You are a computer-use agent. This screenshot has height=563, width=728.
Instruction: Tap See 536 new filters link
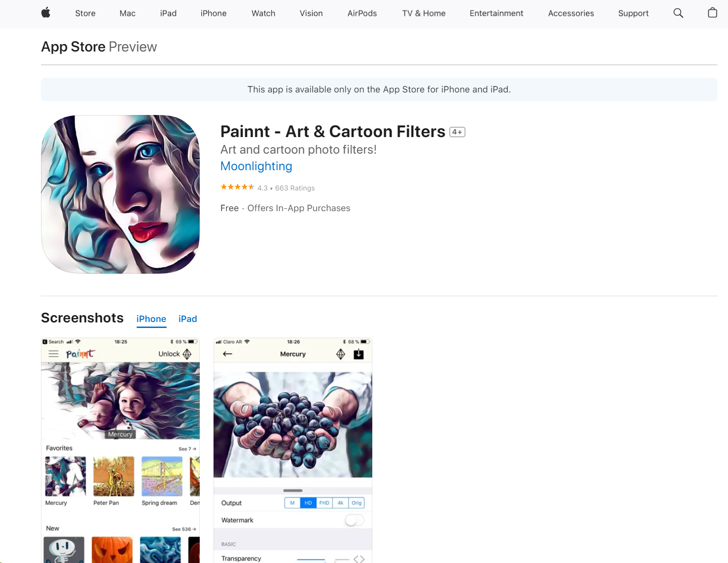point(184,529)
